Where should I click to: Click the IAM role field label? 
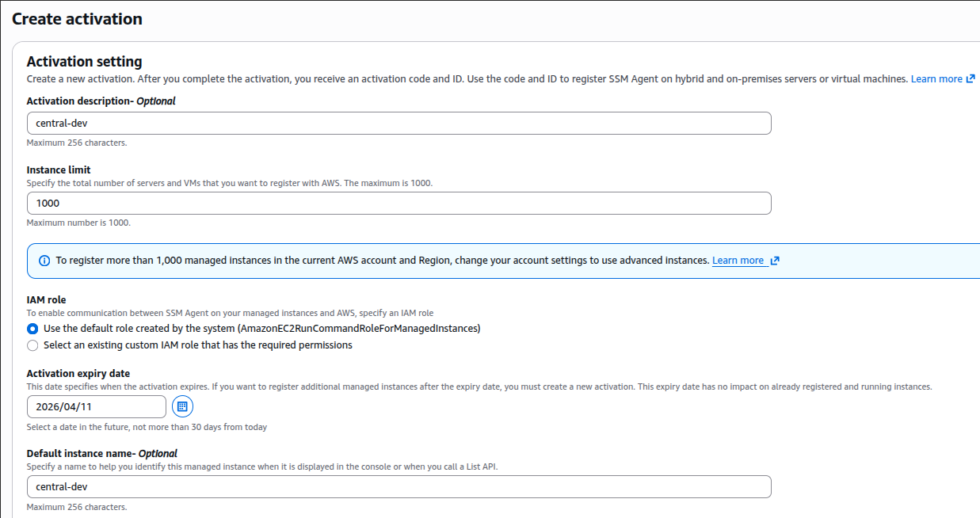46,300
